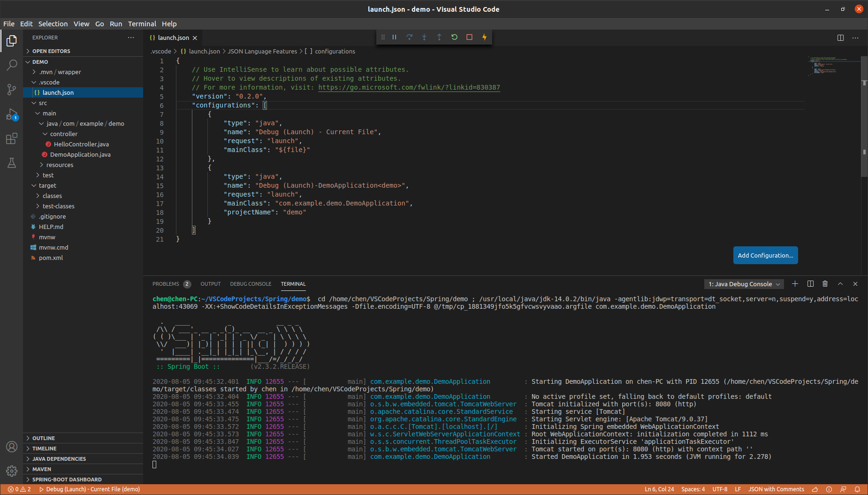Open notifications bell in status bar
868x495 pixels.
pyautogui.click(x=857, y=489)
